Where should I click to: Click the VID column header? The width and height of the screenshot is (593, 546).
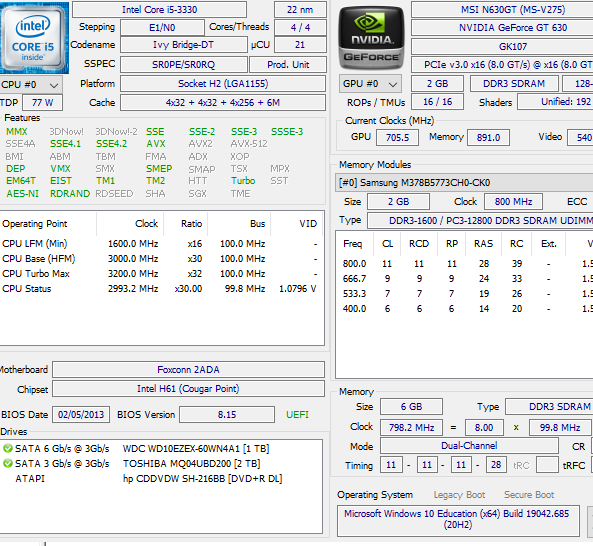[x=297, y=224]
